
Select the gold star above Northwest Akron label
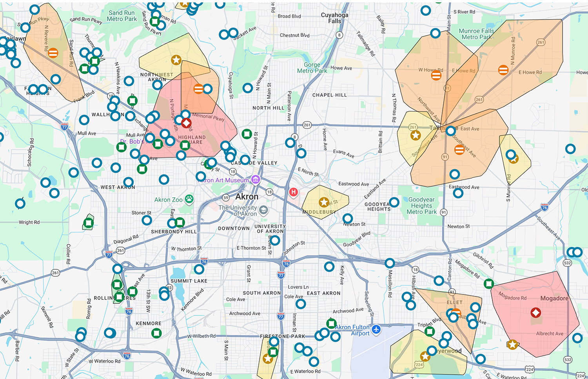point(176,60)
